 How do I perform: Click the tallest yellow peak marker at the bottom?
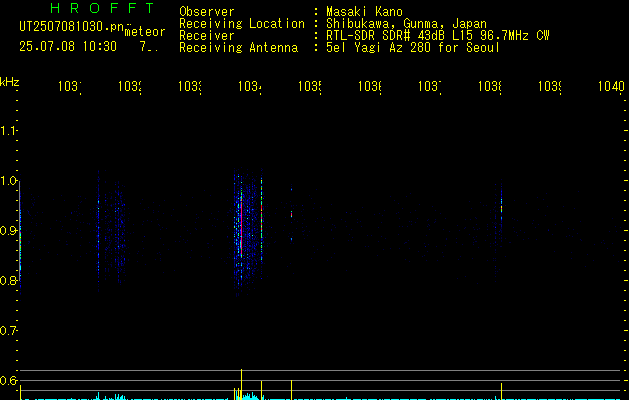click(241, 384)
